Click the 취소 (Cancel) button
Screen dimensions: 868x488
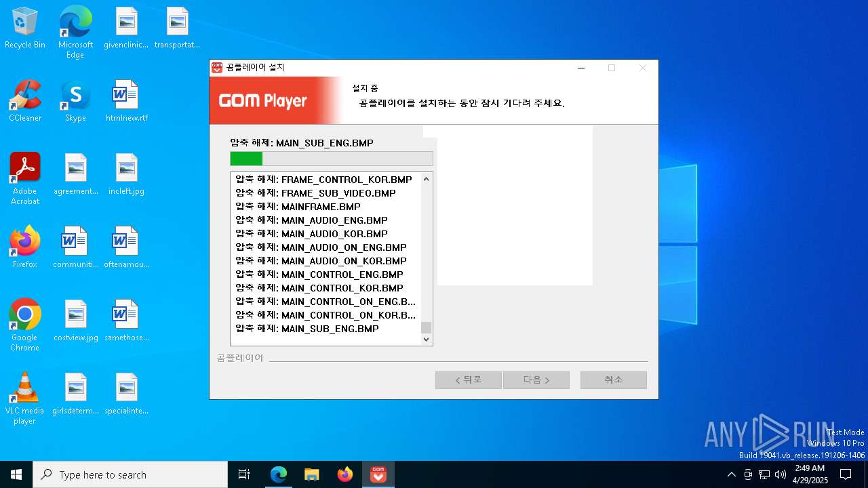pyautogui.click(x=614, y=380)
